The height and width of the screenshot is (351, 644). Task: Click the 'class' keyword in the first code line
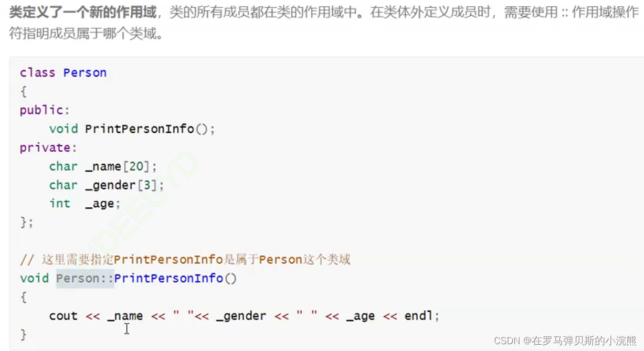pyautogui.click(x=37, y=72)
